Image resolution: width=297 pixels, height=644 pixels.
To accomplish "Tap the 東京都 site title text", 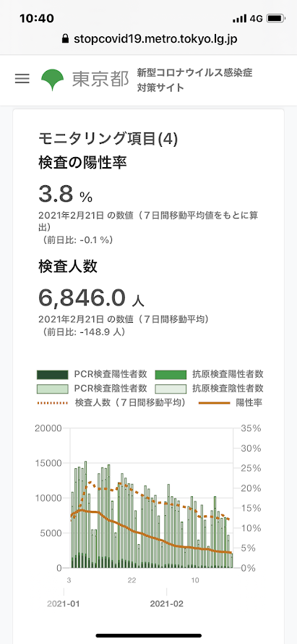I will pos(100,80).
